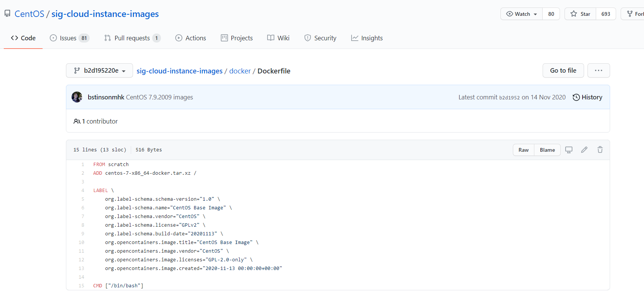Click the Fork button
The height and width of the screenshot is (302, 644).
(x=634, y=14)
